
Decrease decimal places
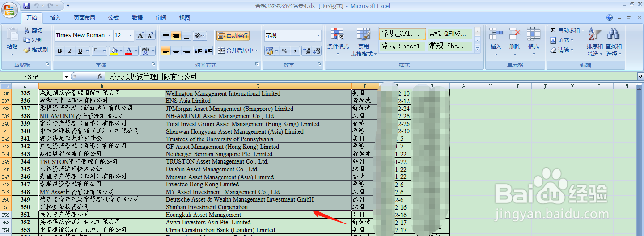click(318, 51)
